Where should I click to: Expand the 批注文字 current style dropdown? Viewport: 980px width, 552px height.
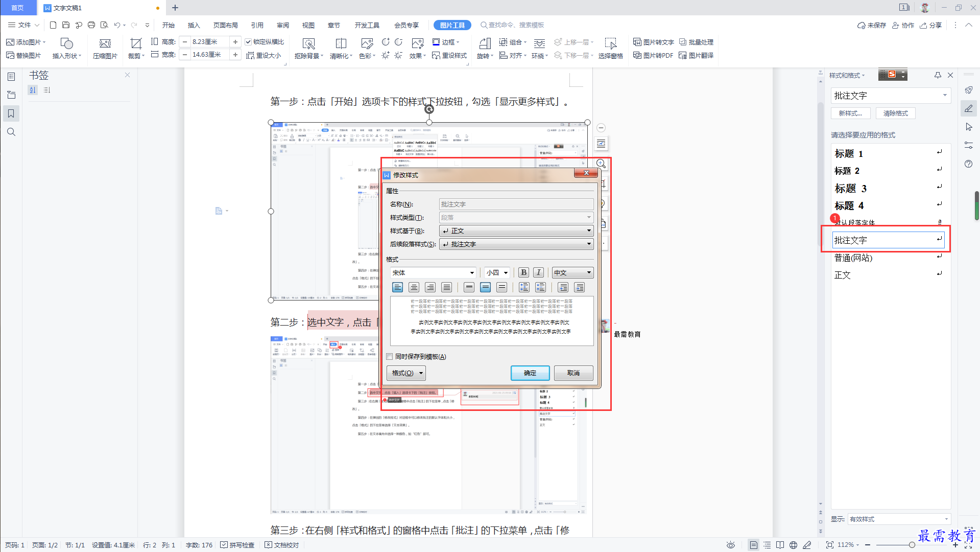945,96
